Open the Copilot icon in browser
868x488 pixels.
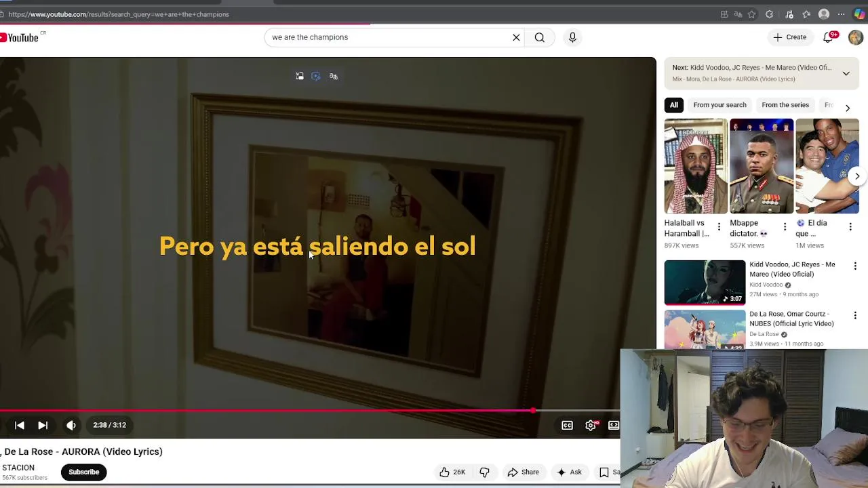tap(859, 14)
